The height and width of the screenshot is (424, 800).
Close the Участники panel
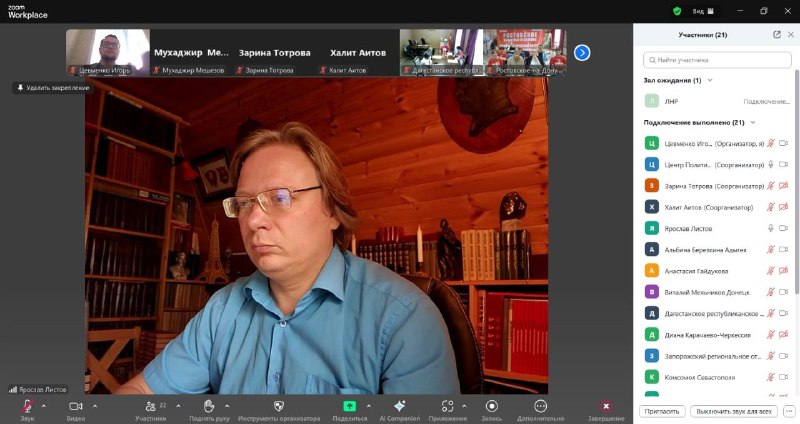(x=790, y=35)
